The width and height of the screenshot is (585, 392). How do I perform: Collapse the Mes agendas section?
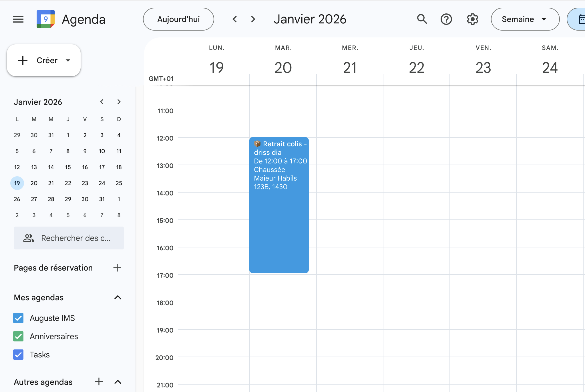[x=118, y=297]
